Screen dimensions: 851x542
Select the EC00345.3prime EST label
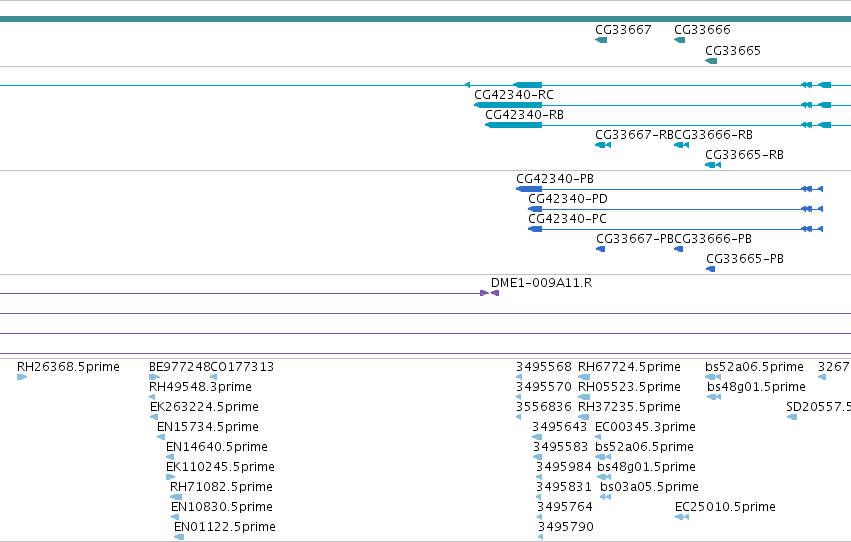(645, 428)
